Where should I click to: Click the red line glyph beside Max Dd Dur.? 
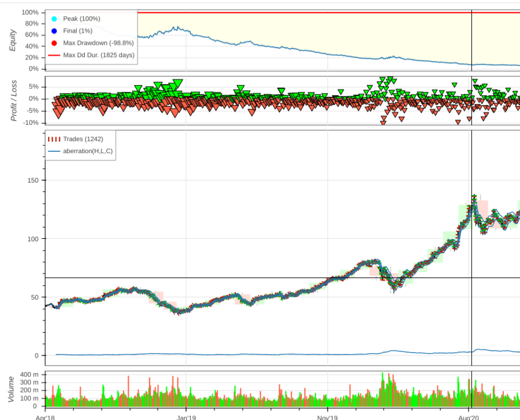(54, 55)
